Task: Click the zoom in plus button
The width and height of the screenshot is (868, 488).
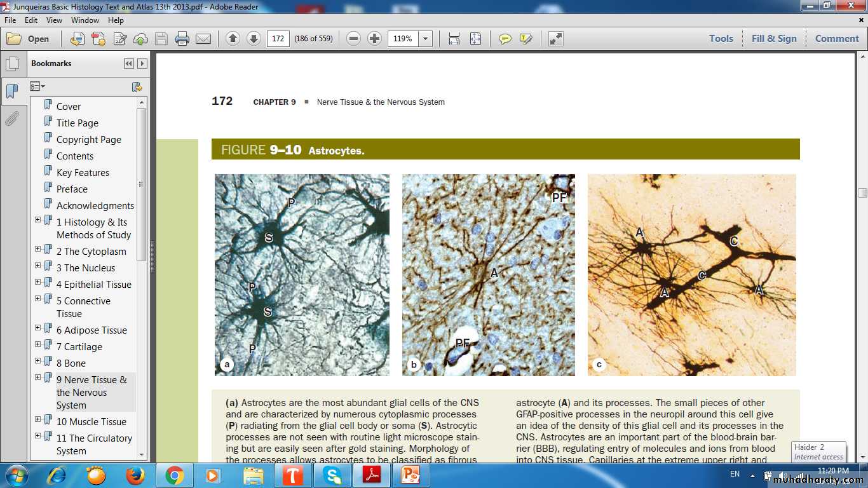Action: (x=375, y=39)
